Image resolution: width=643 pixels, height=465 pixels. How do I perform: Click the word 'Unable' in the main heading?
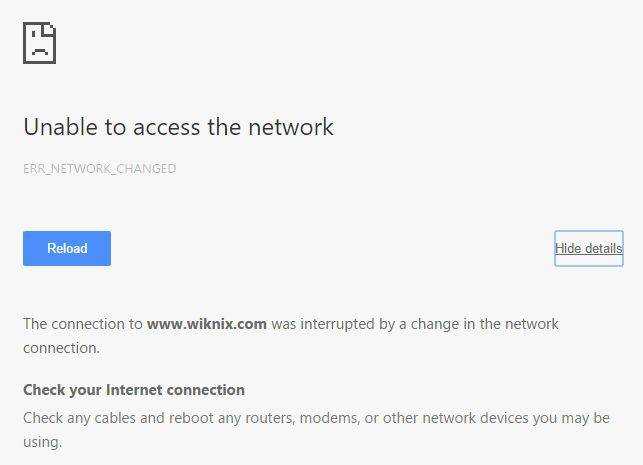pyautogui.click(x=60, y=126)
